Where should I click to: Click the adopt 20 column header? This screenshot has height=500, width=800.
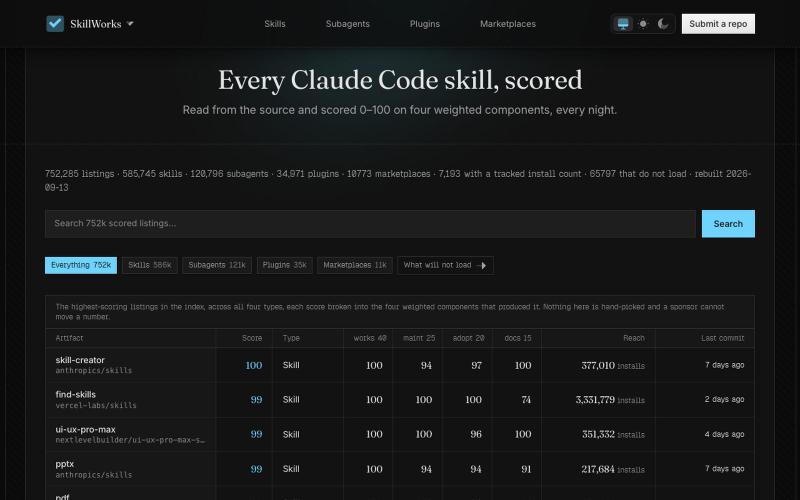pyautogui.click(x=468, y=338)
